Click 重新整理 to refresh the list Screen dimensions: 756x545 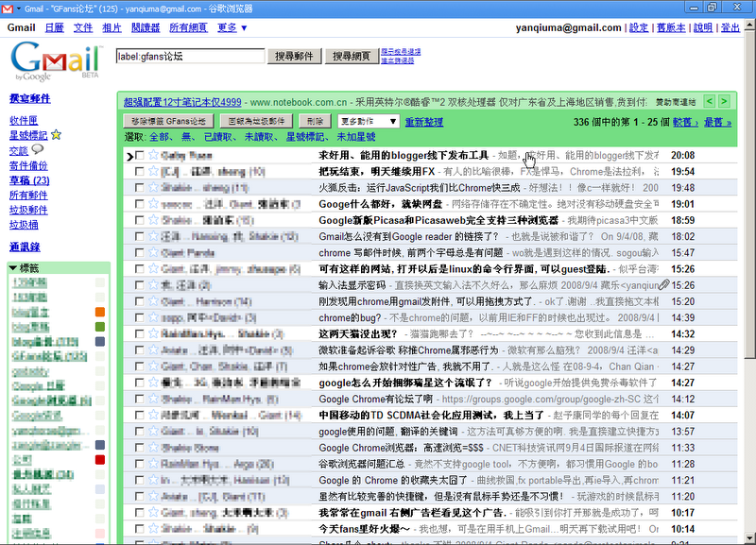click(x=423, y=122)
